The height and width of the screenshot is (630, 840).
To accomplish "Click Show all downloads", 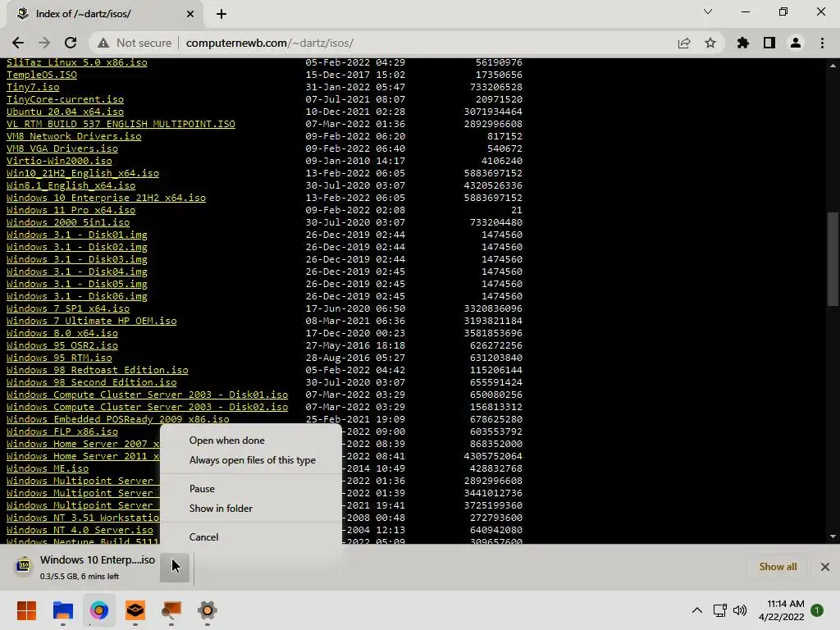I will pos(778,567).
